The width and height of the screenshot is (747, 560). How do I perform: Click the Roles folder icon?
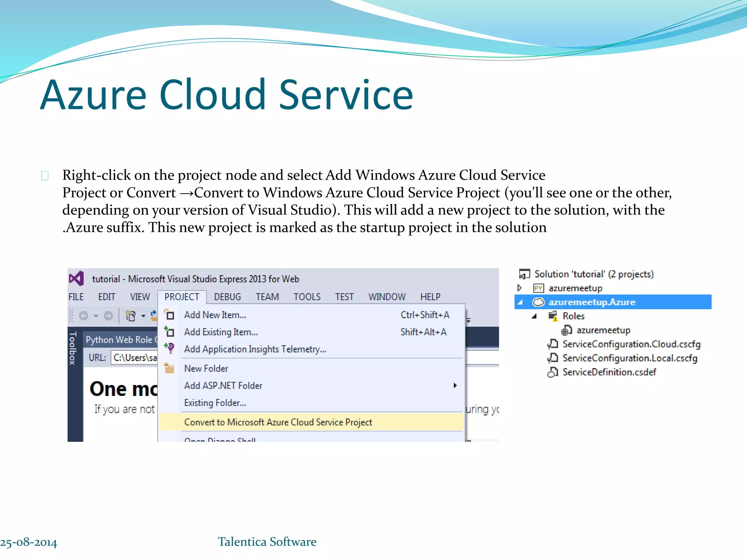point(553,316)
